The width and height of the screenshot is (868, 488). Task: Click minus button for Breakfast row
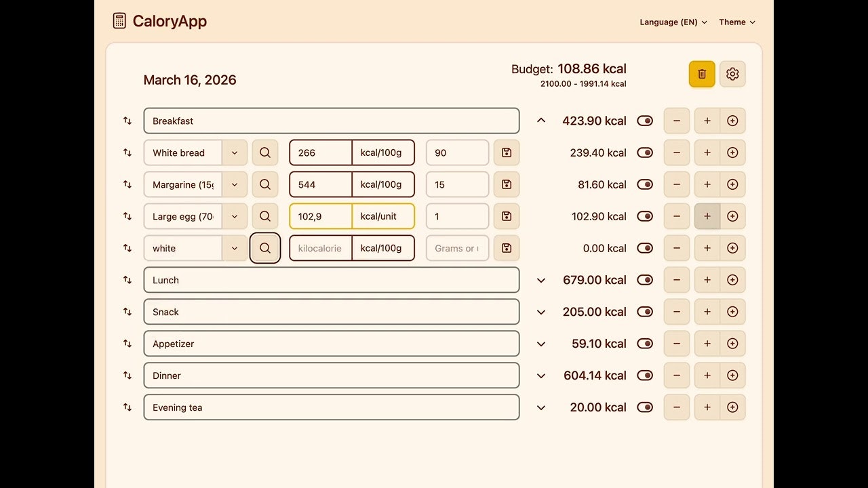(x=677, y=121)
